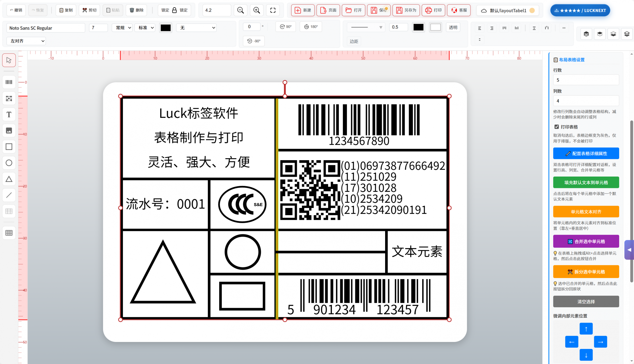Select the barcode tool in the left sidebar
This screenshot has width=634, height=364.
click(x=9, y=82)
